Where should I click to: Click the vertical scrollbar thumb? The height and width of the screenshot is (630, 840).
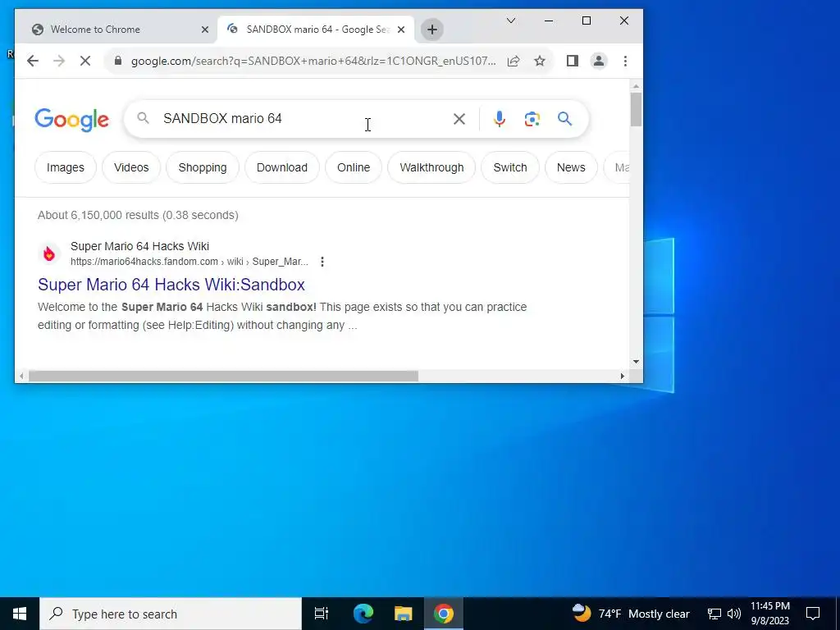point(636,109)
